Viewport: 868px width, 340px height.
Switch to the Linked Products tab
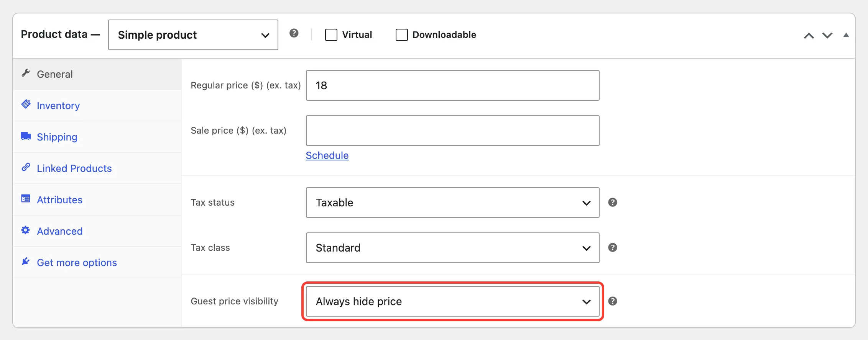[97, 168]
